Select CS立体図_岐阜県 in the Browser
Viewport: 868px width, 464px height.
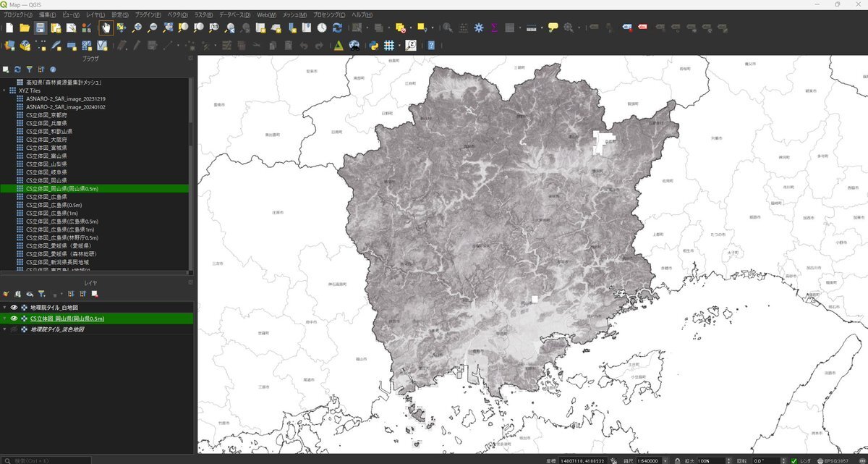click(46, 172)
